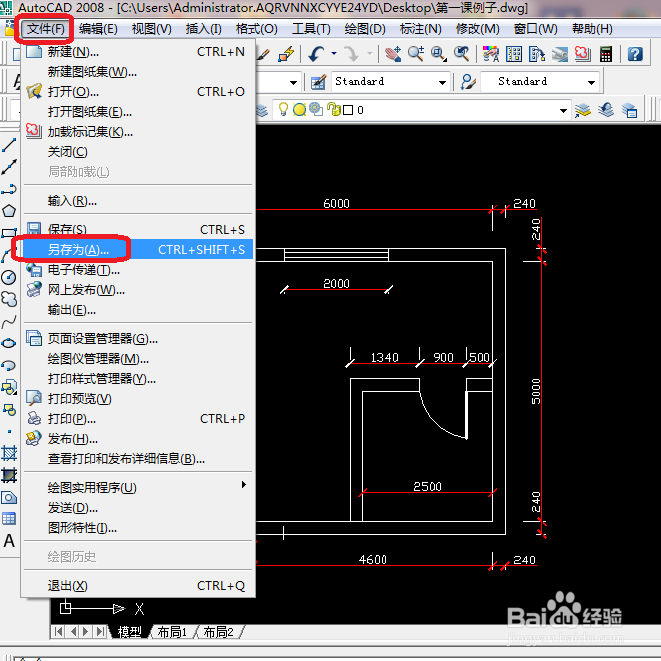The height and width of the screenshot is (661, 661).
Task: Choose 电子传递(T)... menu entry
Action: tap(138, 270)
